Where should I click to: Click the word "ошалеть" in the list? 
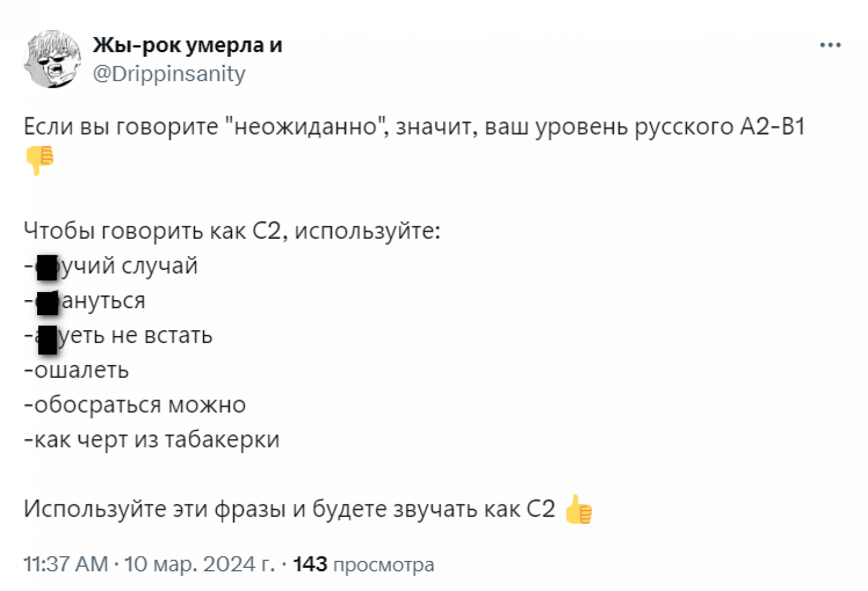coord(82,370)
